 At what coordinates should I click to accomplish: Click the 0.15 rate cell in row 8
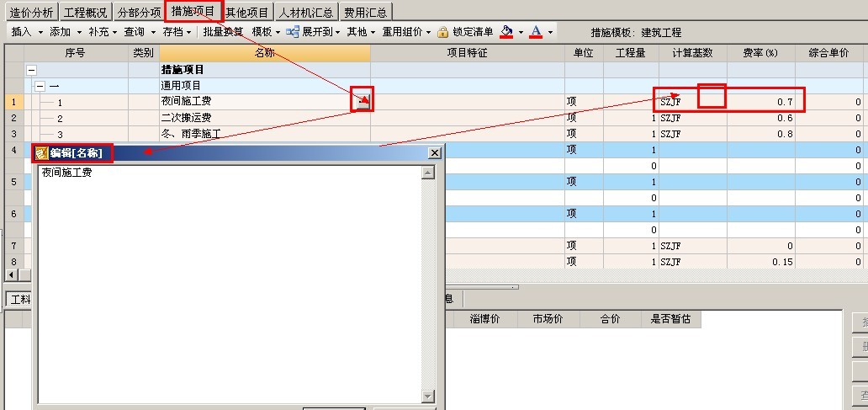coord(761,262)
